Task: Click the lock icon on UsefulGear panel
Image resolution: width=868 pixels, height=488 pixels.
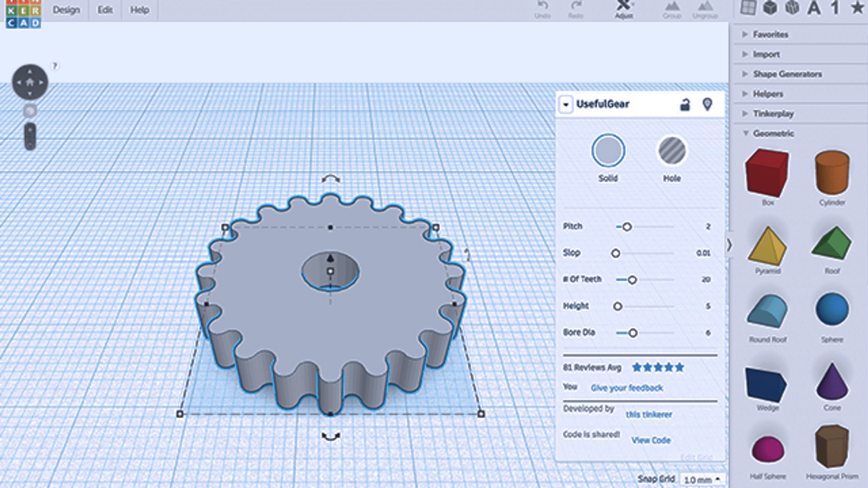Action: [x=684, y=105]
